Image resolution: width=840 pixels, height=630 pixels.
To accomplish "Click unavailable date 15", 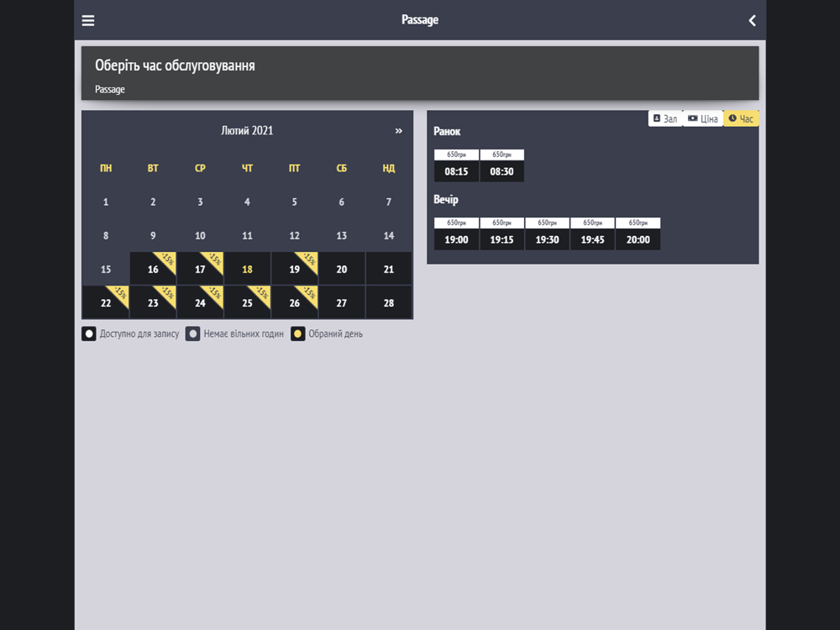I will 106,269.
